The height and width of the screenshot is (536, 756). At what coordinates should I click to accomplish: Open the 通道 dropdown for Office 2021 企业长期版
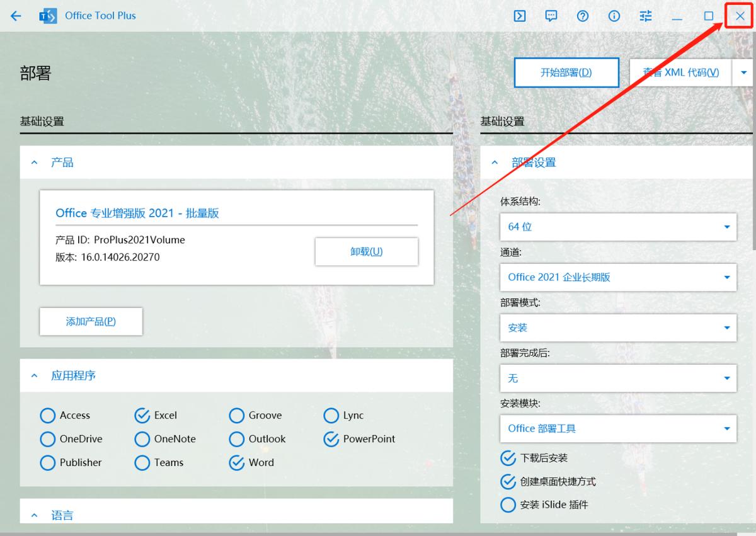(617, 277)
